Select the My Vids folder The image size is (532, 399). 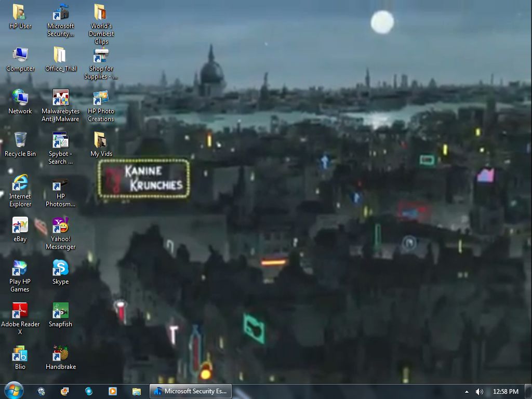[x=101, y=144]
